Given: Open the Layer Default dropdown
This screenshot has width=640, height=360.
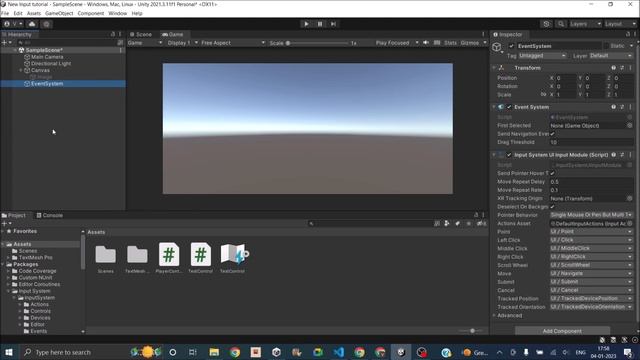Looking at the screenshot, I should (x=611, y=56).
